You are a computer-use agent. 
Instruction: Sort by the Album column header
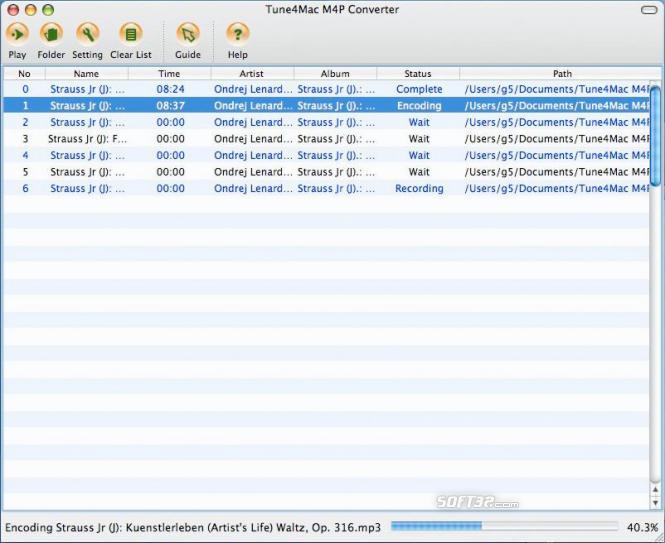click(x=335, y=74)
